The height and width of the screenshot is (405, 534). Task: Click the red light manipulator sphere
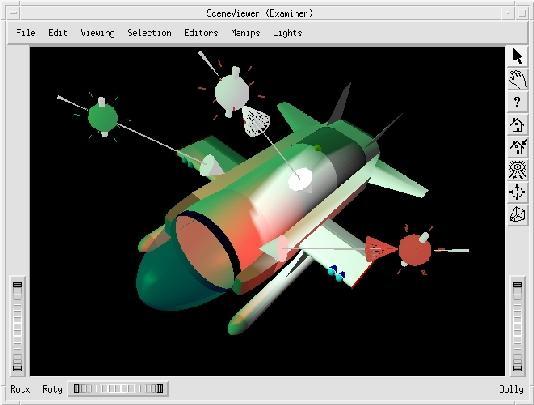[415, 250]
